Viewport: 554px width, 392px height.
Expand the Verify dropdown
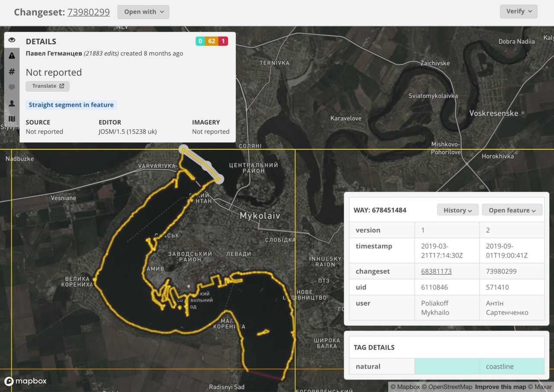[x=519, y=11]
